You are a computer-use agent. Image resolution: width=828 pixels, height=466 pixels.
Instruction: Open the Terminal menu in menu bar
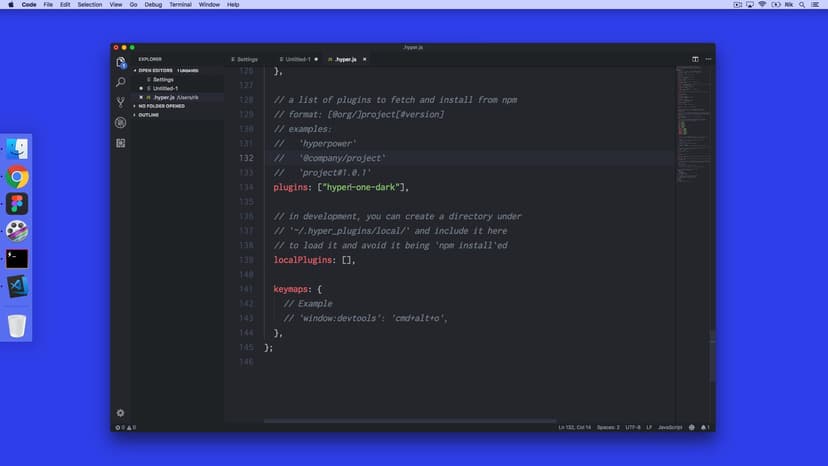(x=180, y=5)
